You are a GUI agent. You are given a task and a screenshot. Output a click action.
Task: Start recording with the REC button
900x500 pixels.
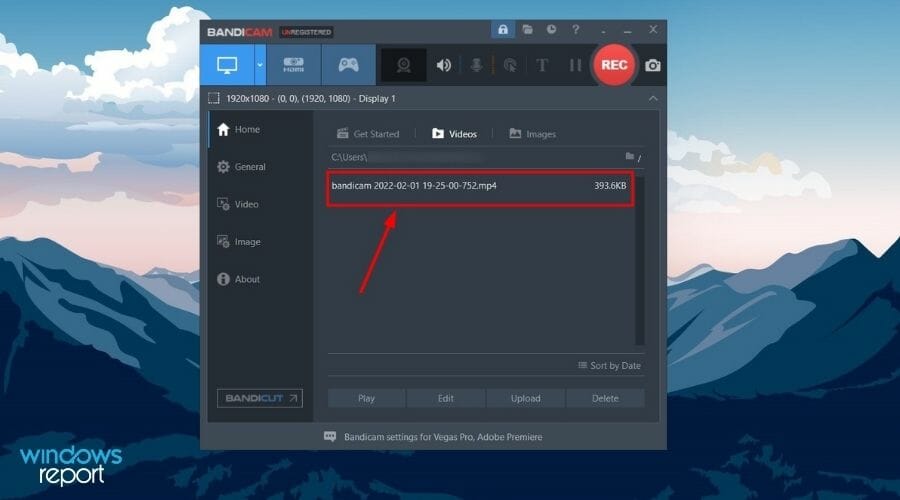tap(614, 65)
